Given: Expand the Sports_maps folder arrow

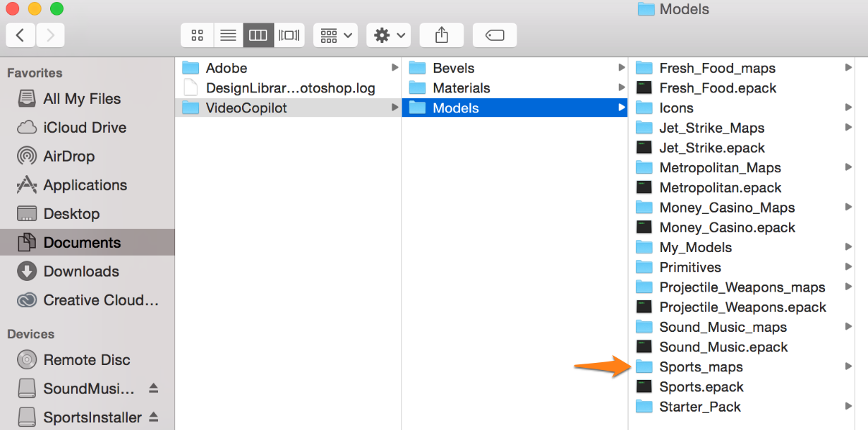Looking at the screenshot, I should point(848,366).
